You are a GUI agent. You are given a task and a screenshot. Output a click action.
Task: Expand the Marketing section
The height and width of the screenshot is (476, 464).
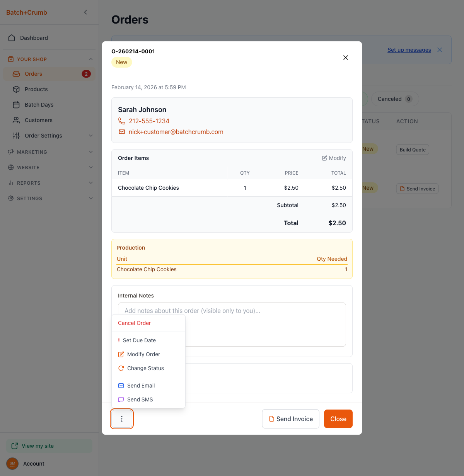pos(91,152)
